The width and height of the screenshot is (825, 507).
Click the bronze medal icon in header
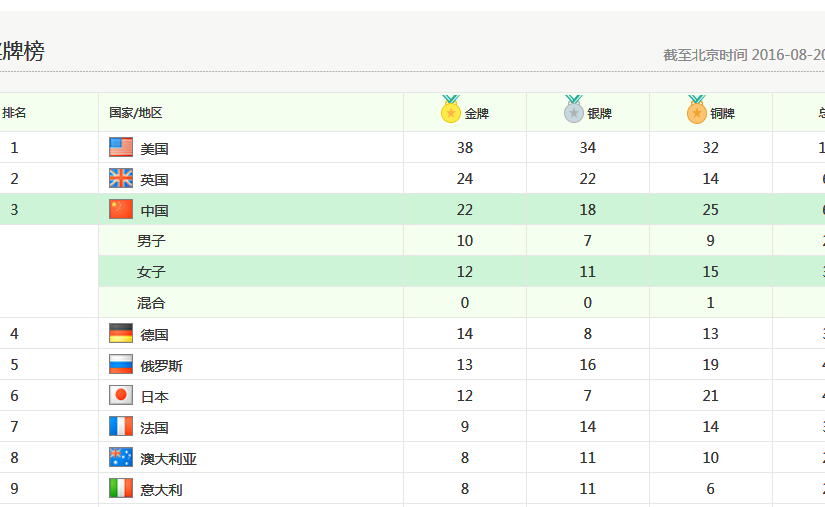pyautogui.click(x=697, y=110)
